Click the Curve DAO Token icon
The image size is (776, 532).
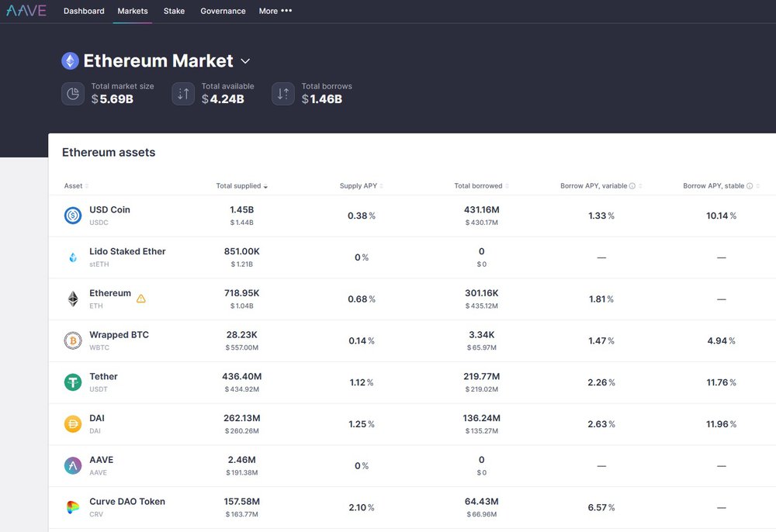coord(73,507)
